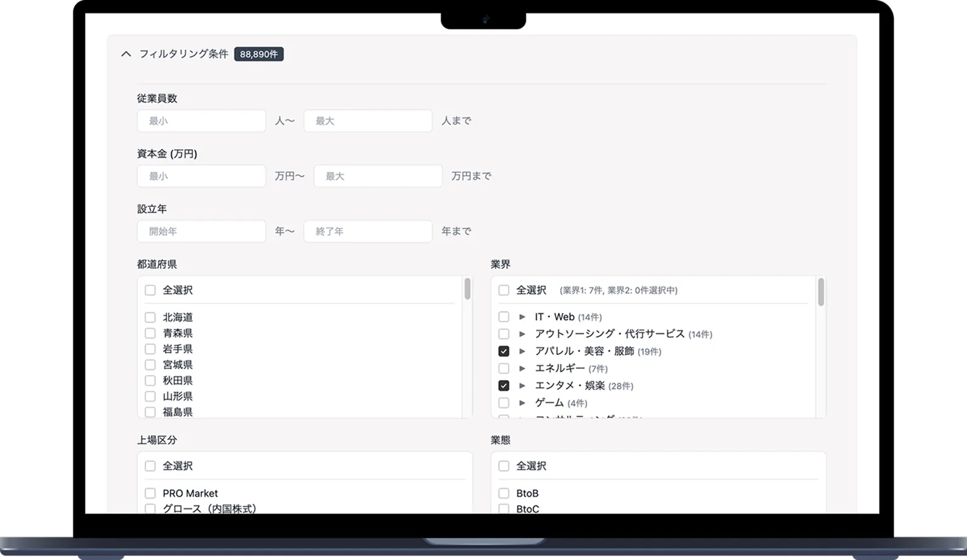Uncheck the アパレル・美容・服飾 checkbox
The image size is (967, 560).
(504, 351)
